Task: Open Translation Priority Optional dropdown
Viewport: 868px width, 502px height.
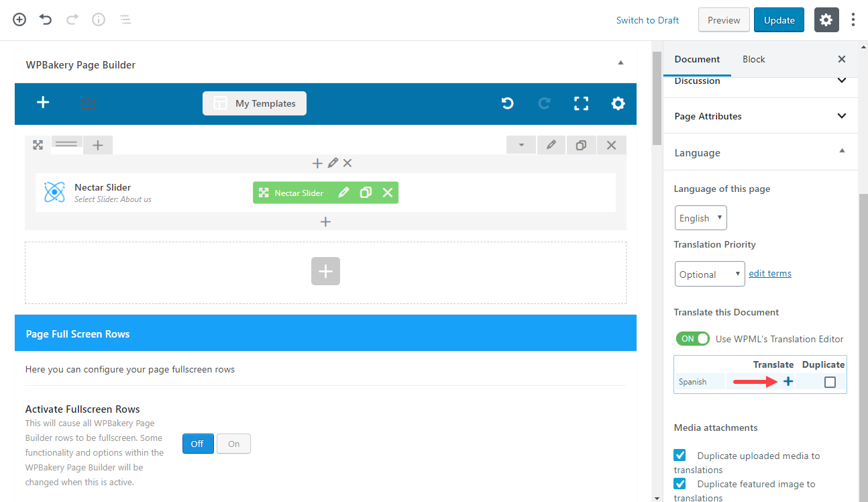Action: pos(710,274)
